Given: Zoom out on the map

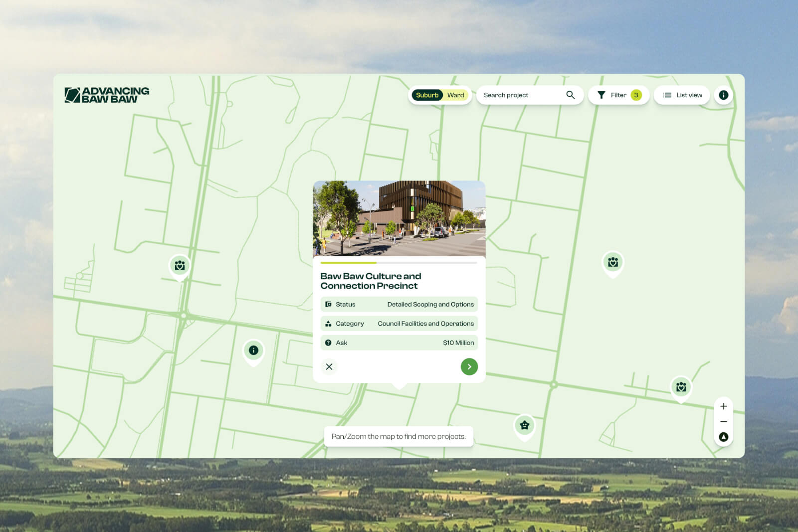Looking at the screenshot, I should click(723, 422).
